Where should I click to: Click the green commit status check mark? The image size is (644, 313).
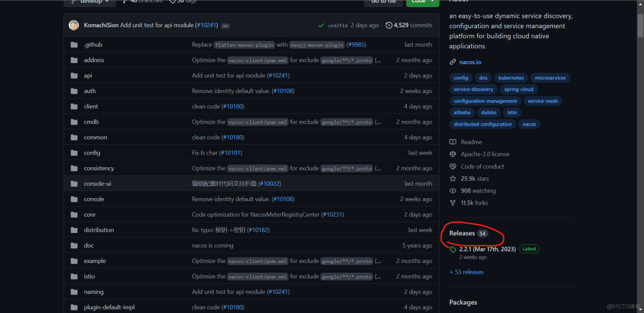pos(321,26)
